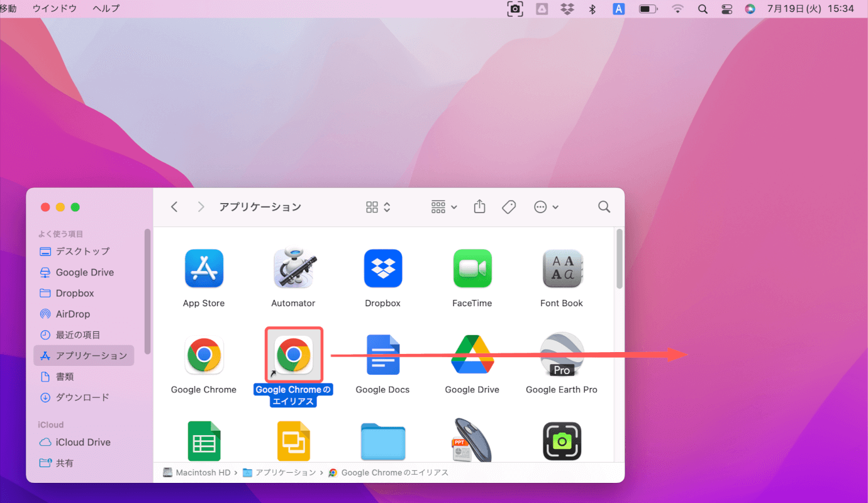The image size is (868, 503).
Task: Click Macintosh HD in the path bar
Action: 197,473
